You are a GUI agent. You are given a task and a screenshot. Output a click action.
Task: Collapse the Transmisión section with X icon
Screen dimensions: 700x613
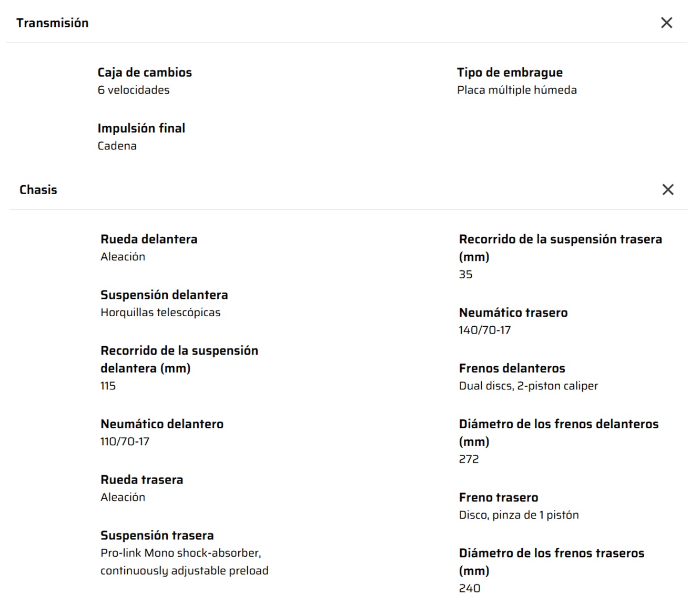tap(666, 23)
